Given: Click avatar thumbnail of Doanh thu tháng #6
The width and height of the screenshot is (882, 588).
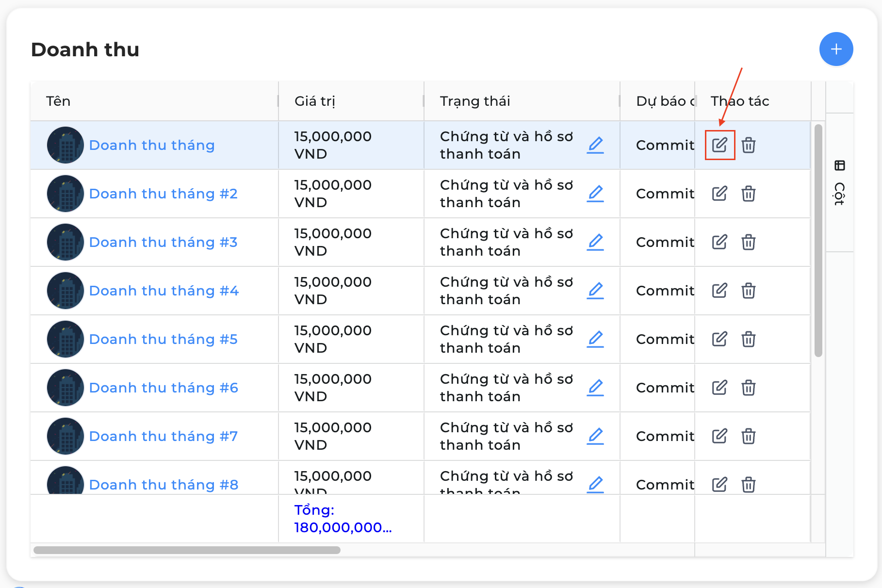Looking at the screenshot, I should click(x=65, y=388).
